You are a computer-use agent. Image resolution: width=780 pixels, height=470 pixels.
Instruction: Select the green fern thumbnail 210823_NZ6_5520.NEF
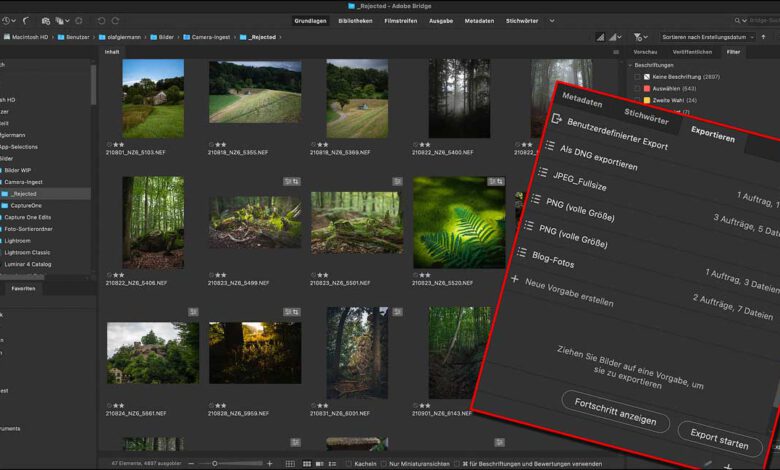pos(459,222)
